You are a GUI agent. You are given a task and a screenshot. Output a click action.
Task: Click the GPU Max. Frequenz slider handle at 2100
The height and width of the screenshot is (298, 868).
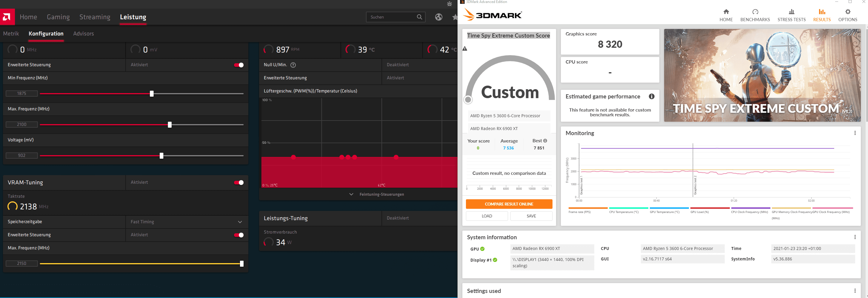pyautogui.click(x=170, y=125)
